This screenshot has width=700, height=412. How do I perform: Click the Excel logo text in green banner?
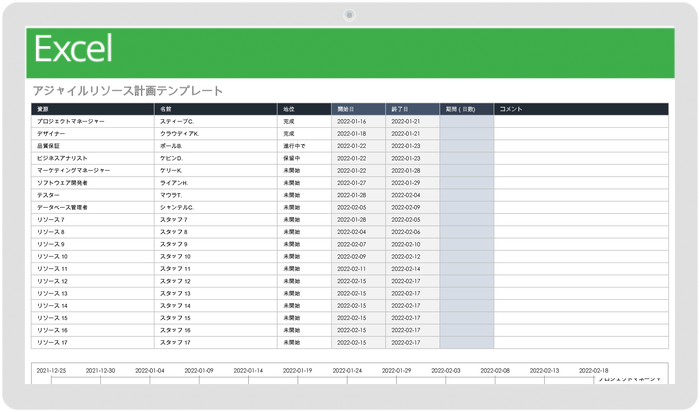[73, 49]
